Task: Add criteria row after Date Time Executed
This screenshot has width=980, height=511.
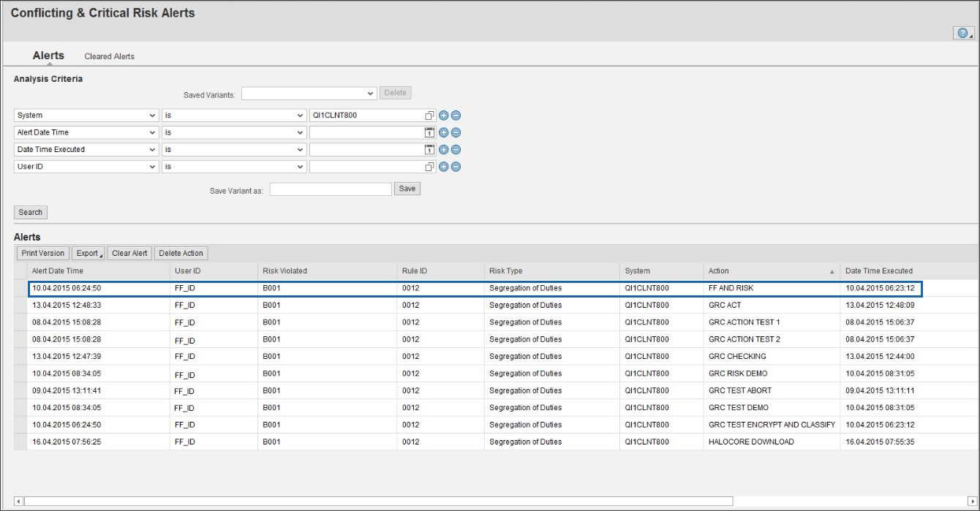Action: click(x=443, y=149)
